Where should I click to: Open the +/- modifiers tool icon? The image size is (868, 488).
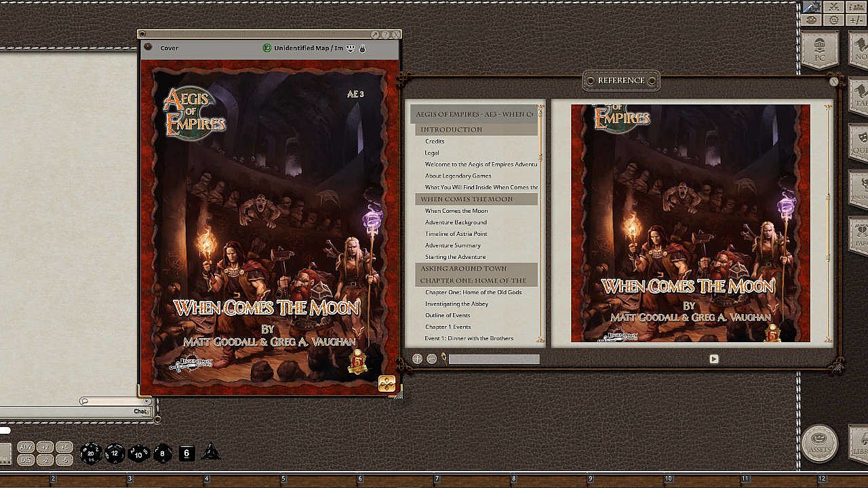856,20
